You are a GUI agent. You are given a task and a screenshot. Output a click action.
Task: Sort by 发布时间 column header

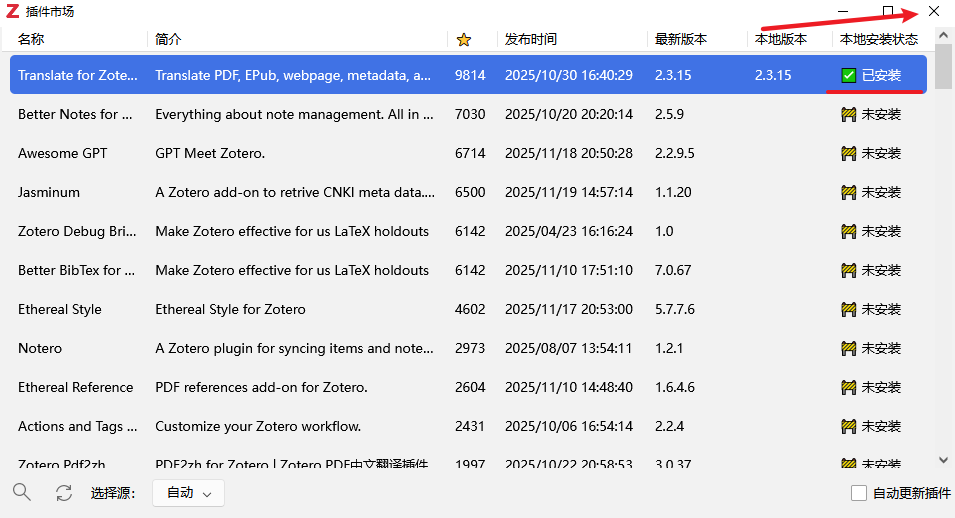(x=531, y=39)
